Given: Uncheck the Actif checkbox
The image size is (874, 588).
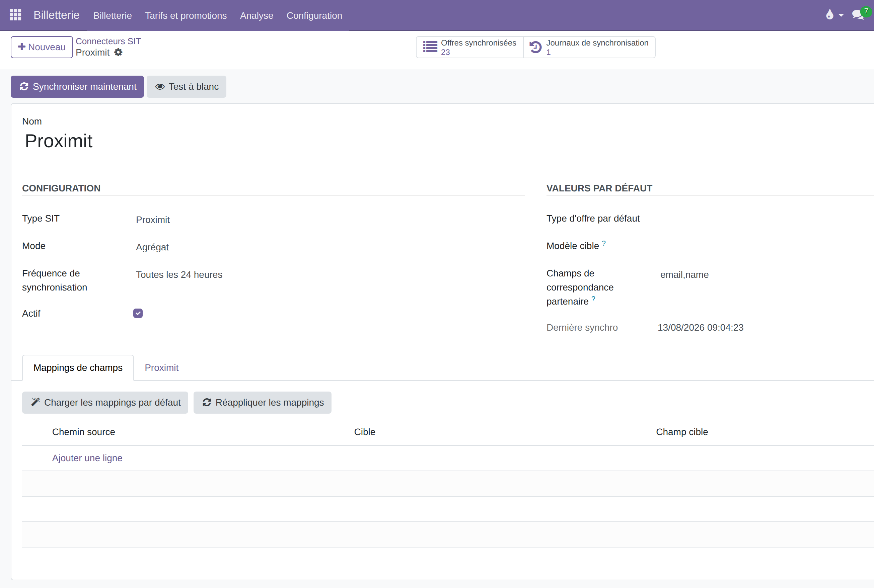Looking at the screenshot, I should click(x=138, y=313).
